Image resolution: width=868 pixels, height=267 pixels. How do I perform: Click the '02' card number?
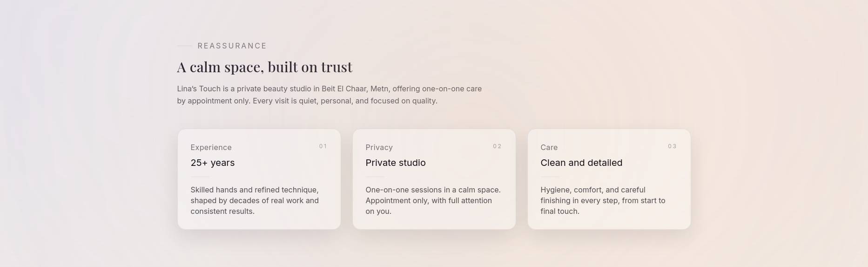(x=497, y=146)
